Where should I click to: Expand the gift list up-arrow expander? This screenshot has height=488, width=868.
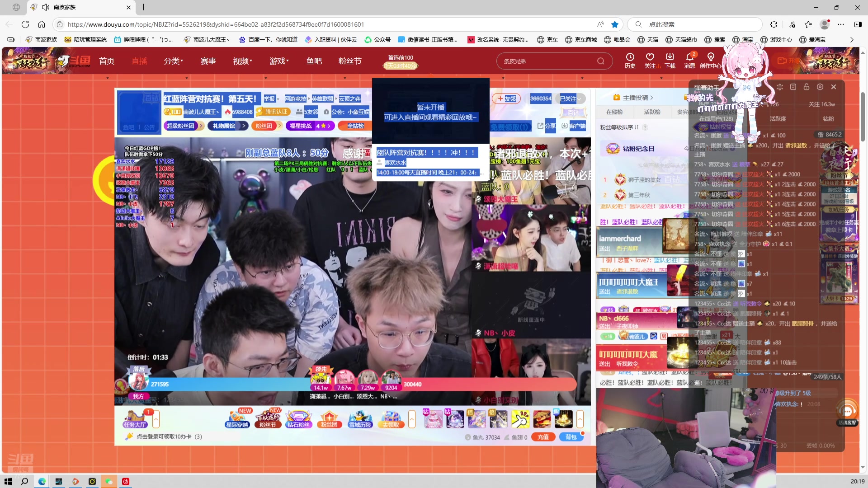[580, 419]
